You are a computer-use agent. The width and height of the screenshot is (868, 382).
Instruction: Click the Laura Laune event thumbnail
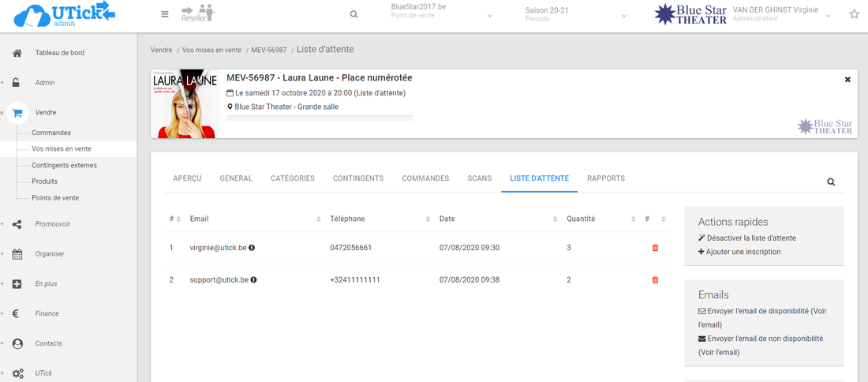pyautogui.click(x=183, y=104)
